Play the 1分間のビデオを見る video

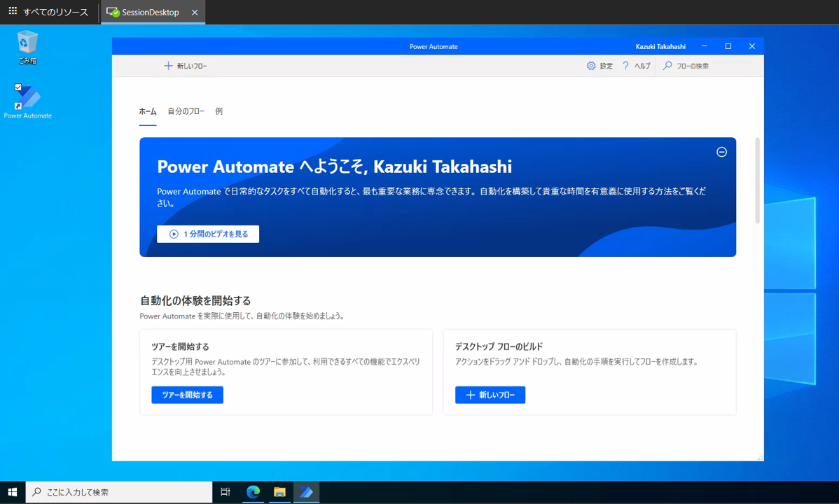[207, 234]
